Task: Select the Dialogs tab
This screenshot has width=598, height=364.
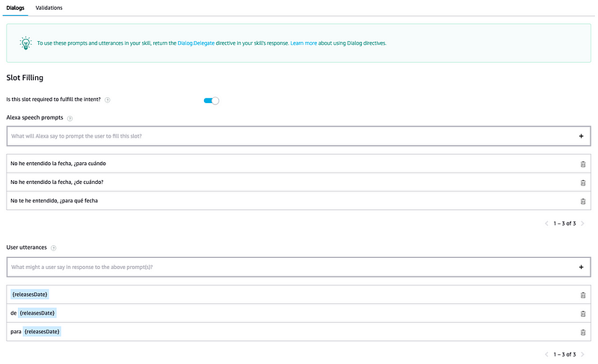Action: pyautogui.click(x=15, y=7)
